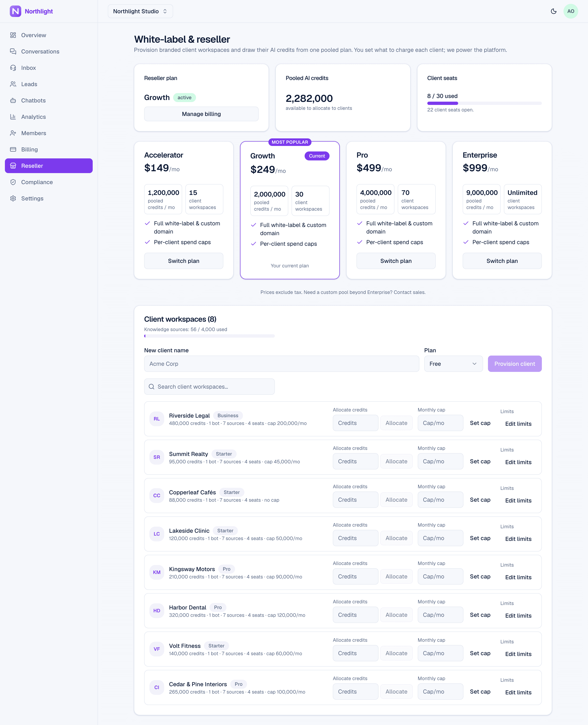The height and width of the screenshot is (725, 588).
Task: Click the Members add-user icon
Action: pyautogui.click(x=13, y=133)
